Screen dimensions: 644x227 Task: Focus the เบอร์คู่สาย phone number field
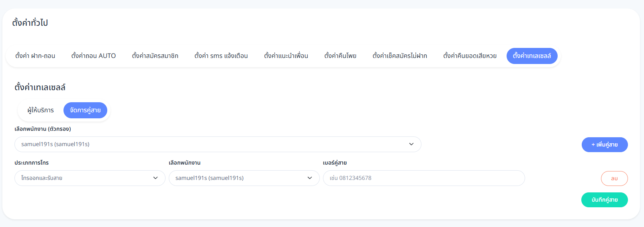pyautogui.click(x=424, y=178)
